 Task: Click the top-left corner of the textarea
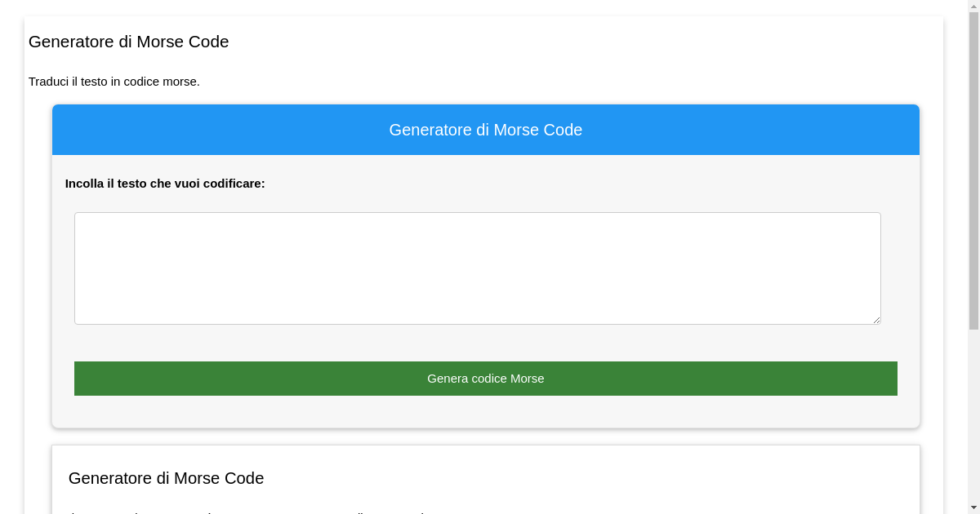pos(76,214)
